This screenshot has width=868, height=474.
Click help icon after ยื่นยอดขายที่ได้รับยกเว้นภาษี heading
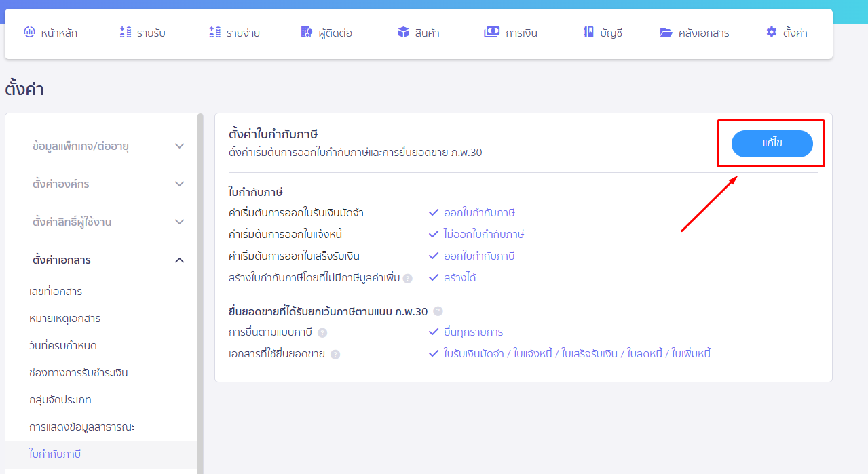click(438, 312)
